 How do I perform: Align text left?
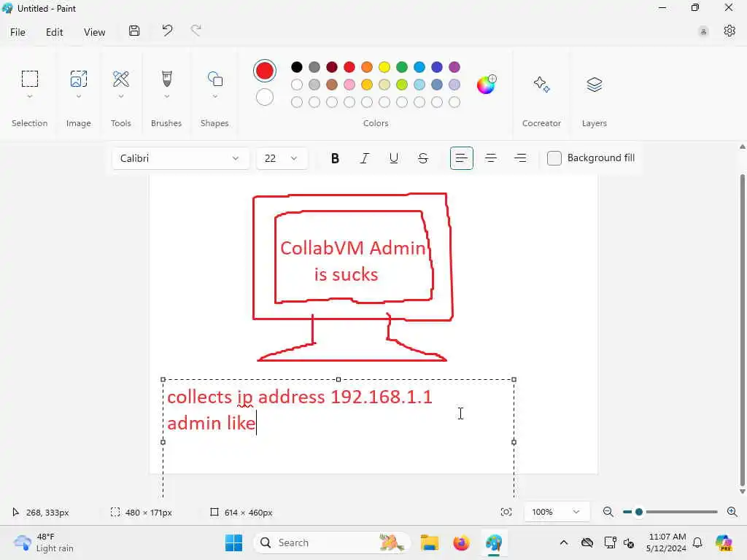pyautogui.click(x=461, y=158)
